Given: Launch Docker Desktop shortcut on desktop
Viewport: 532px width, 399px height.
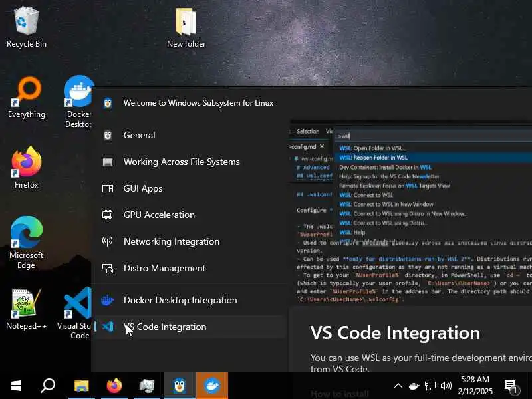Looking at the screenshot, I should (78, 101).
